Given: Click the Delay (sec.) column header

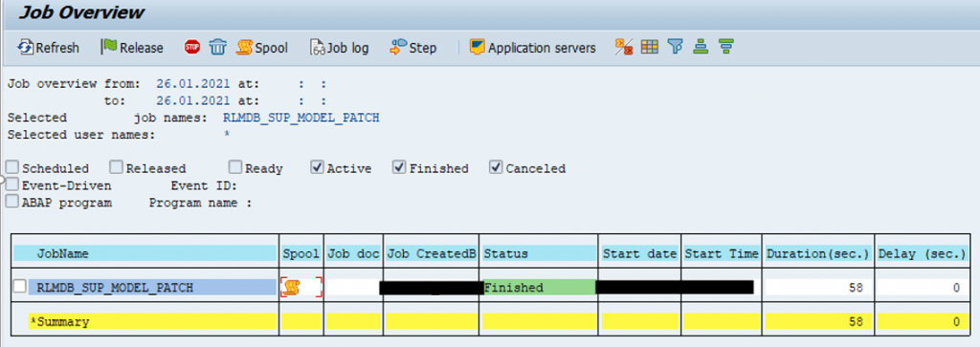Looking at the screenshot, I should (923, 253).
